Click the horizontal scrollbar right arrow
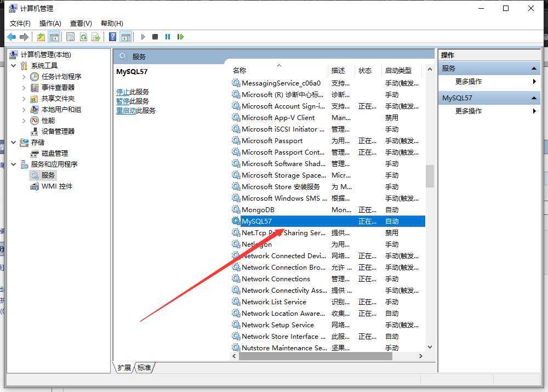The height and width of the screenshot is (392, 548). [421, 356]
